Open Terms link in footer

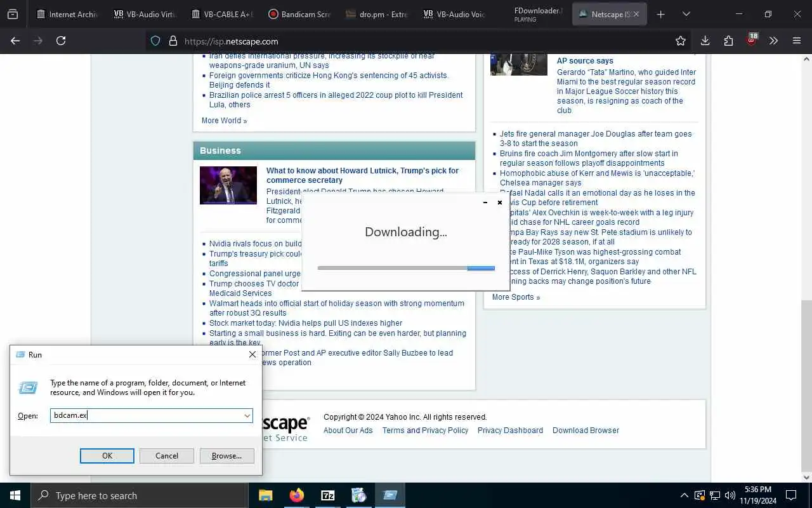pyautogui.click(x=393, y=430)
